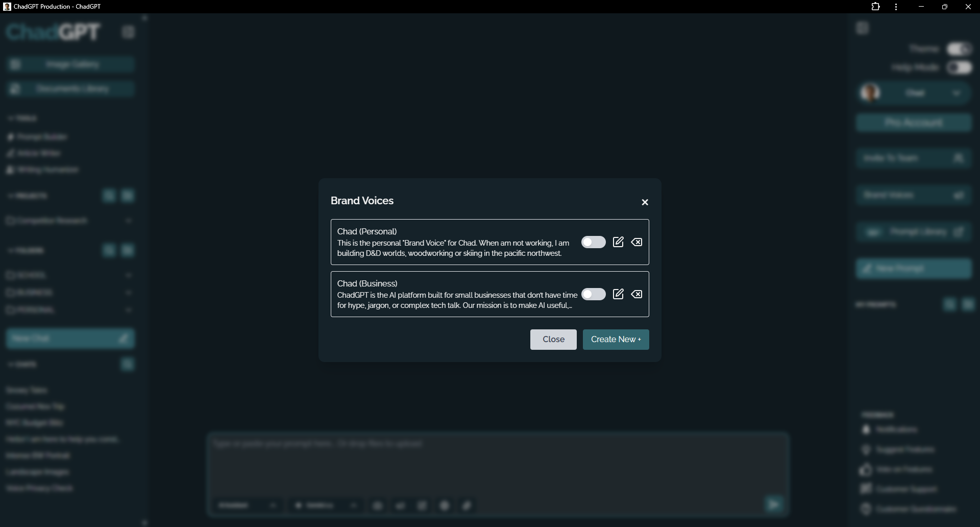Open Customer Support from the feedback section

[906, 489]
